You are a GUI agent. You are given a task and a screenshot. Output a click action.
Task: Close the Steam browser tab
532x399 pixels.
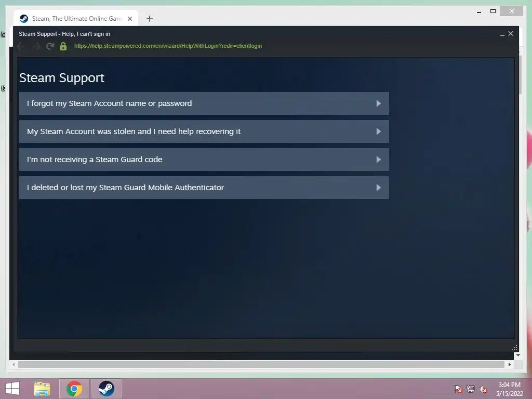129,19
